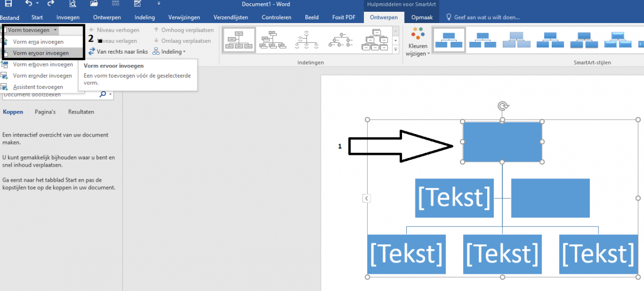The image size is (644, 291).
Task: Apply the fifth SmartArt style thumbnail
Action: [x=583, y=40]
